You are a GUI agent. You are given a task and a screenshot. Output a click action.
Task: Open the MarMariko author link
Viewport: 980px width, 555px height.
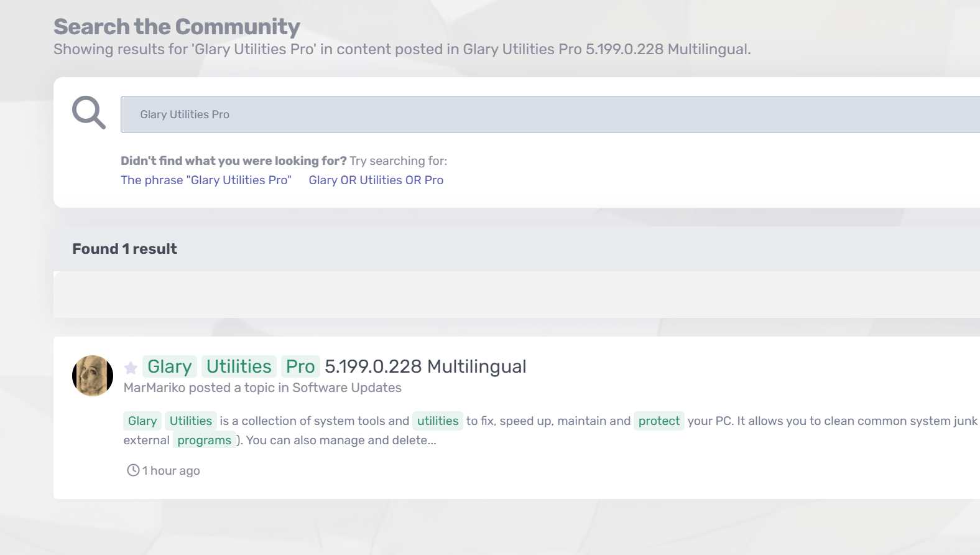pyautogui.click(x=154, y=388)
